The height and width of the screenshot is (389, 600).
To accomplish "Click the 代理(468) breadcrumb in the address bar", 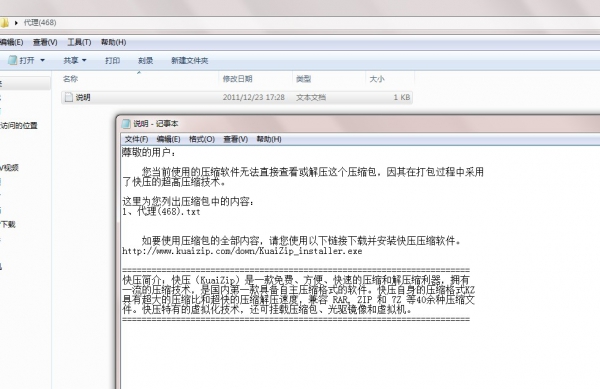I will tap(40, 23).
